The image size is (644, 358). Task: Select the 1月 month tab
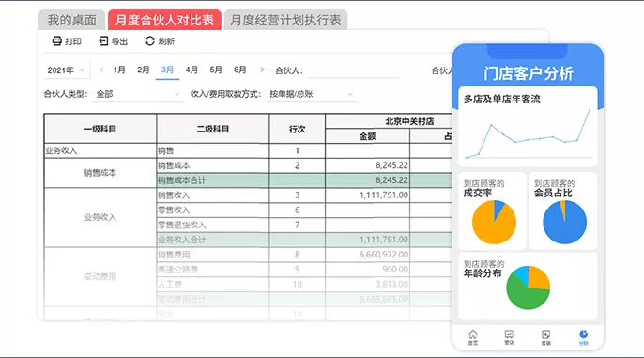tap(119, 70)
